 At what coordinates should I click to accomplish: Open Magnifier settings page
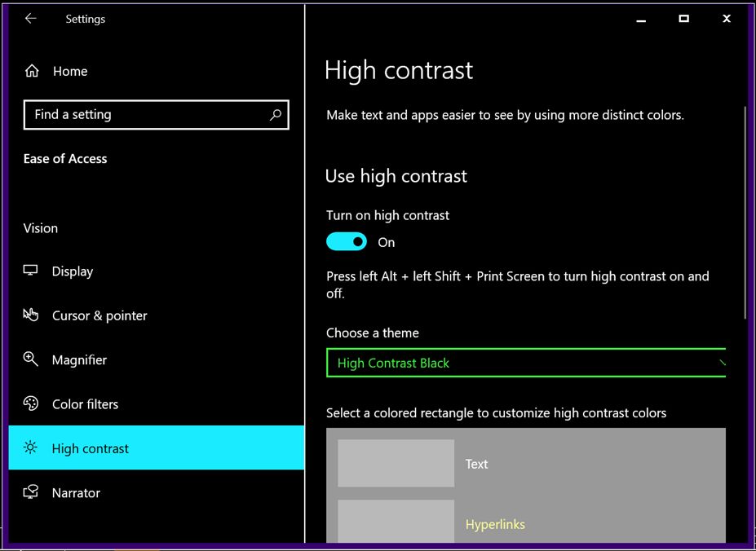tap(157, 359)
